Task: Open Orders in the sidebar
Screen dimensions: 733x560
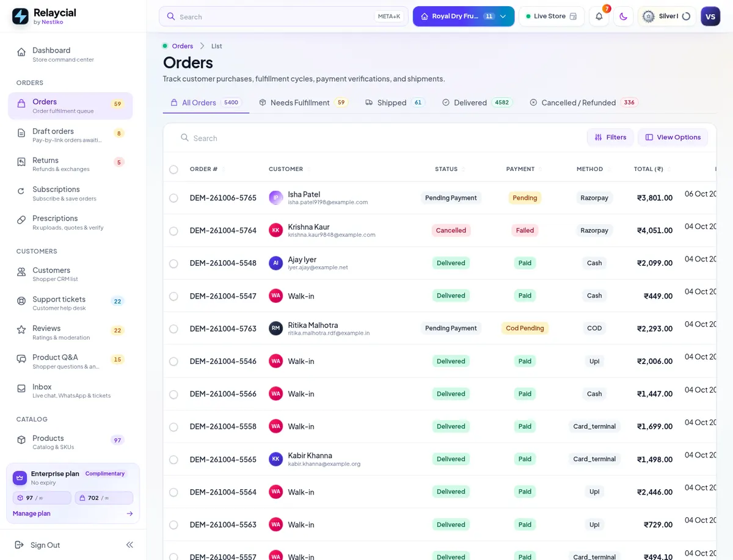Action: coord(70,106)
